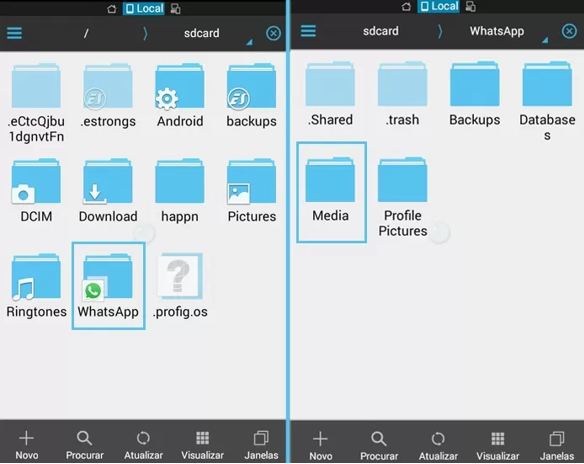Expand path dropdown triangle beside WhatsApp
This screenshot has width=584, height=464.
point(545,40)
